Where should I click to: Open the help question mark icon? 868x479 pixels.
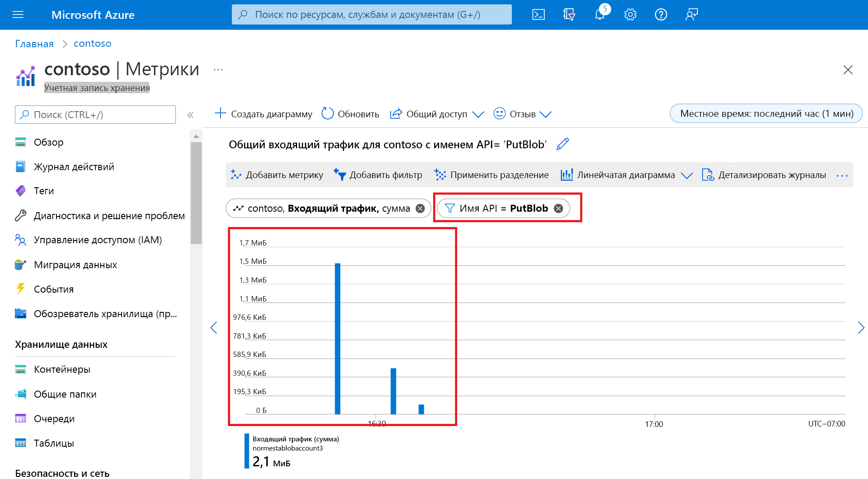tap(661, 15)
